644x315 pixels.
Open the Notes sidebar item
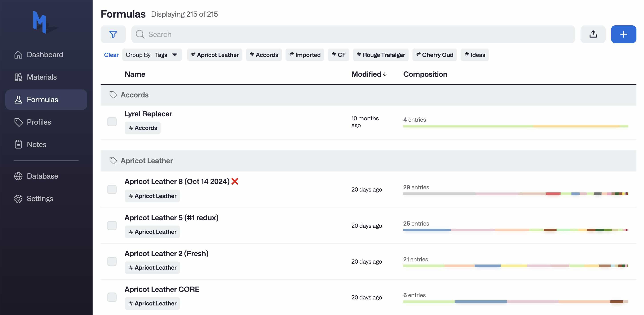click(x=36, y=145)
